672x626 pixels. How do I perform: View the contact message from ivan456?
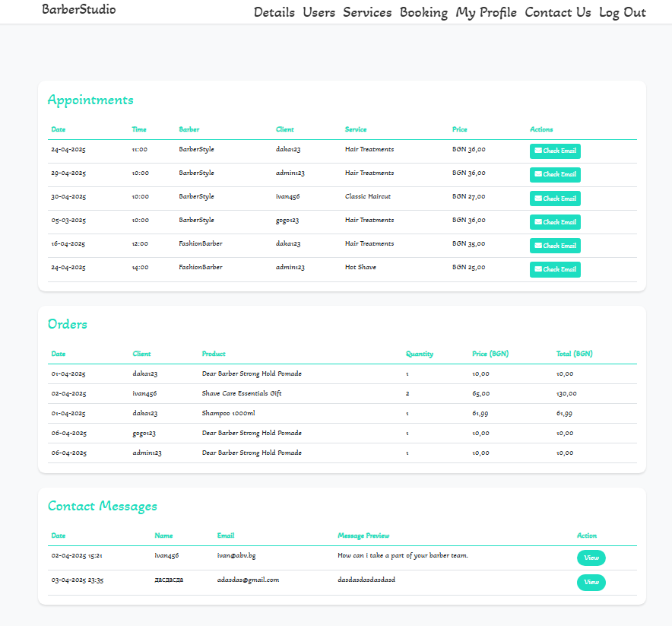point(591,558)
